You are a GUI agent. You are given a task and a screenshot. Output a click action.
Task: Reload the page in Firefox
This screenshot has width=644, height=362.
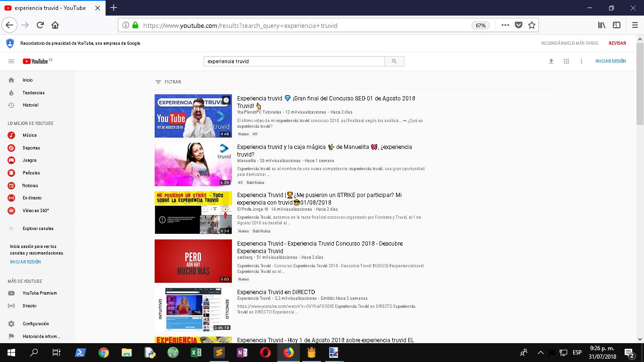pyautogui.click(x=40, y=25)
